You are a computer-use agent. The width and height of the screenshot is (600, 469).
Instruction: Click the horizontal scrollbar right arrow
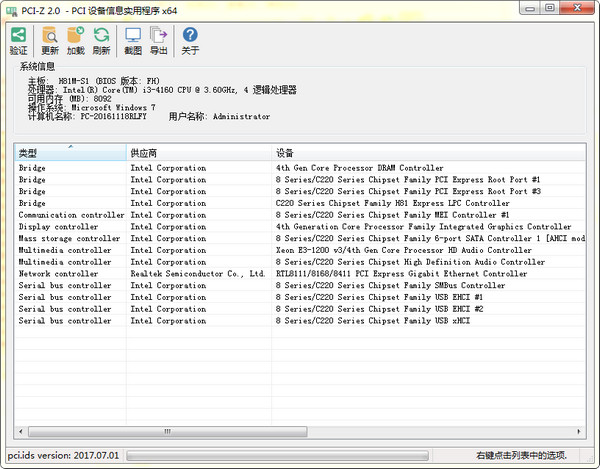pos(579,432)
